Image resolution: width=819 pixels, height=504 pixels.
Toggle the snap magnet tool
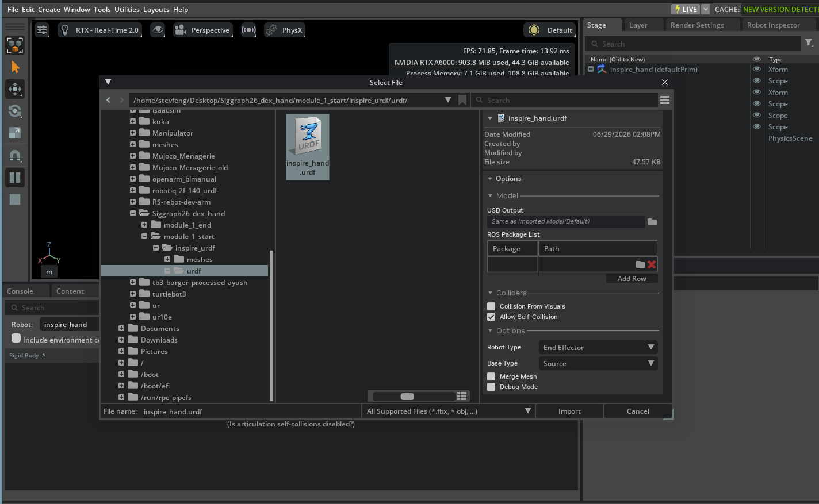[x=15, y=155]
